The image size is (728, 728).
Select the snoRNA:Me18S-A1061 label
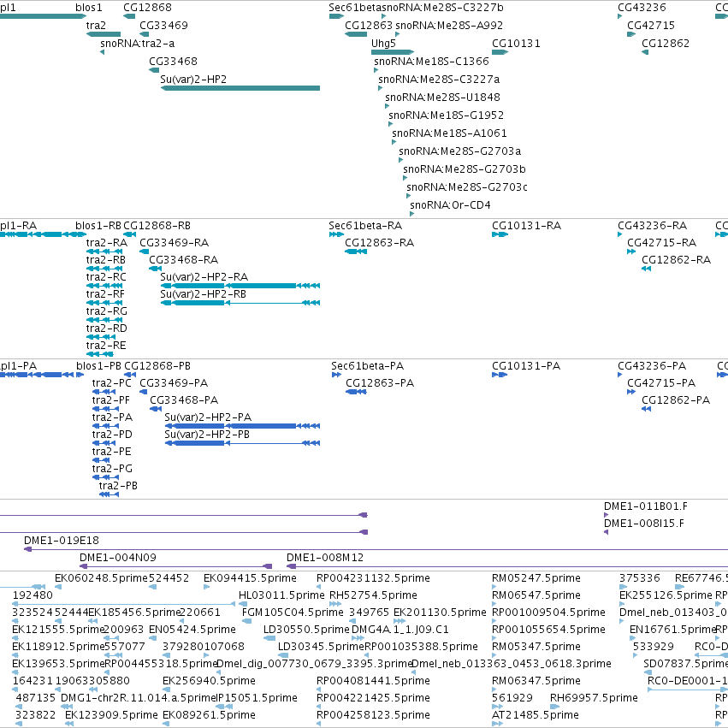[449, 133]
